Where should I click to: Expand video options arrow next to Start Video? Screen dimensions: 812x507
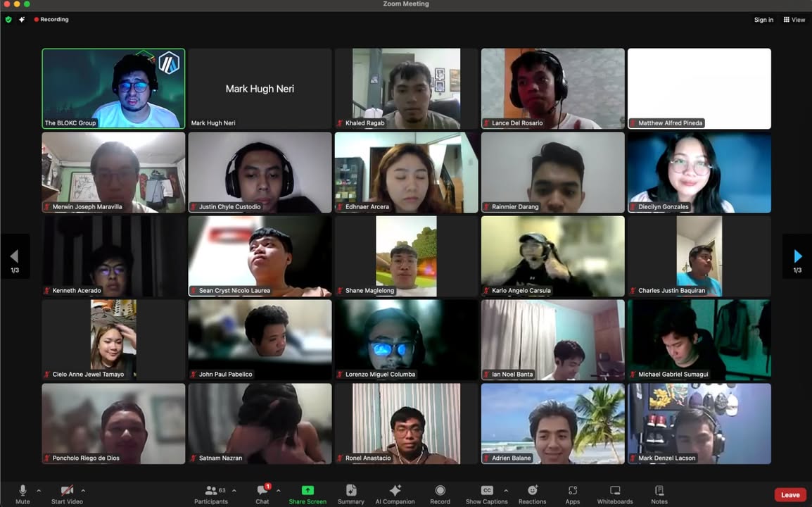[x=83, y=490]
